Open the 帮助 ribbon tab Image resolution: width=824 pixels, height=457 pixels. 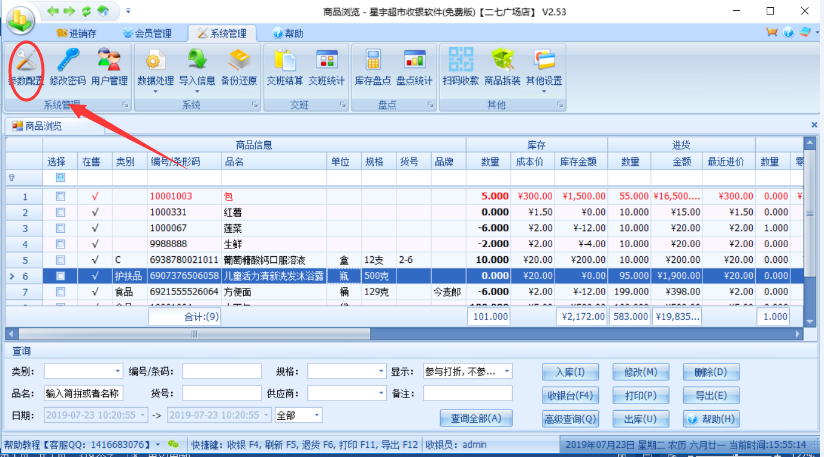[x=288, y=33]
